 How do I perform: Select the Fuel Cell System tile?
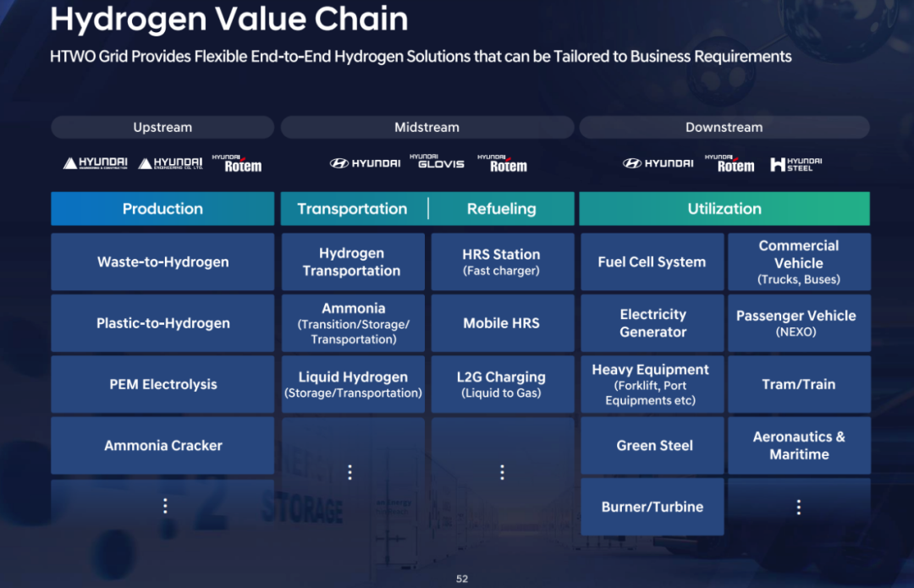652,262
